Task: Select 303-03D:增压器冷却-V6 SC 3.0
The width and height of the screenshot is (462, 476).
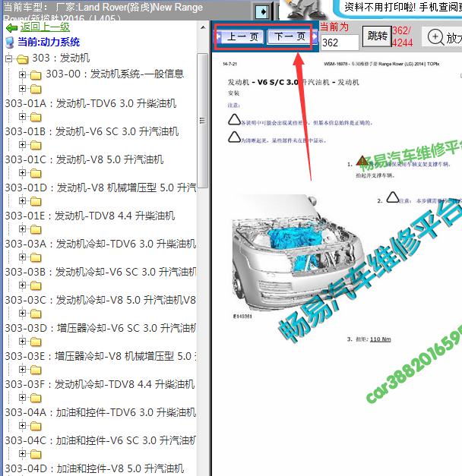Action: pos(100,328)
